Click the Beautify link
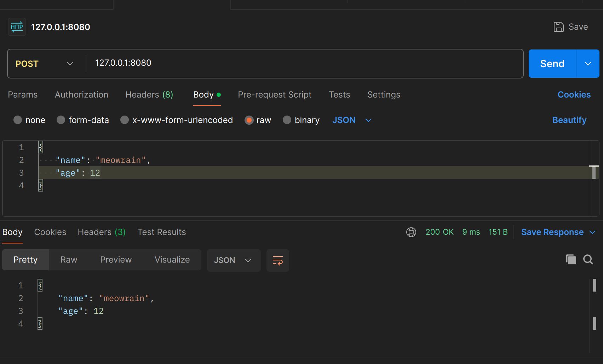 tap(569, 120)
